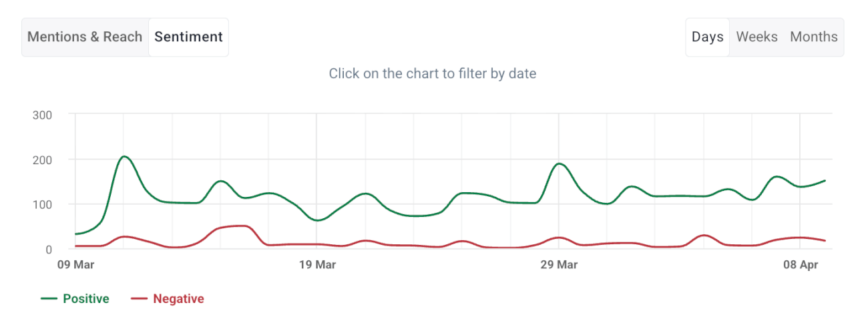
Task: Click the Positive line's lowest dip near 19 Mar
Action: (x=318, y=220)
